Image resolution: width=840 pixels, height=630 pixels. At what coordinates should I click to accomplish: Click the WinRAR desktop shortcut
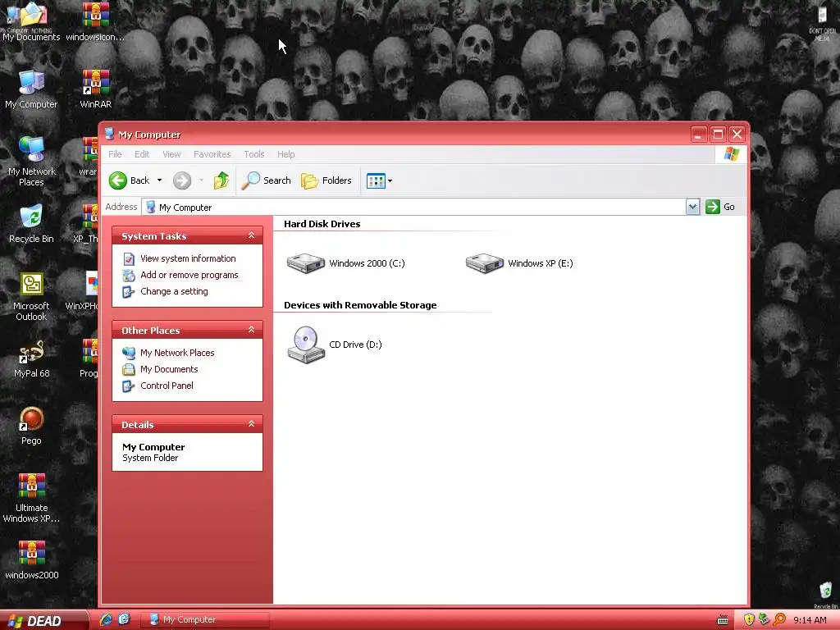[95, 89]
